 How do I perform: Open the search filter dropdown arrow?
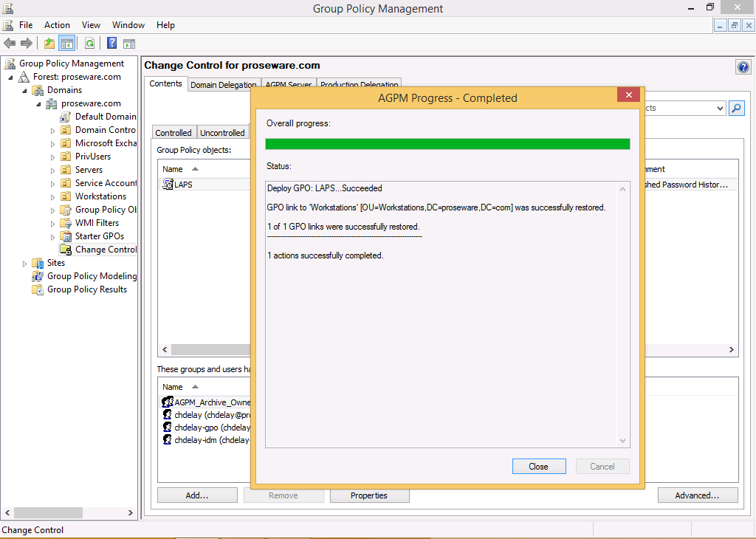click(x=720, y=108)
